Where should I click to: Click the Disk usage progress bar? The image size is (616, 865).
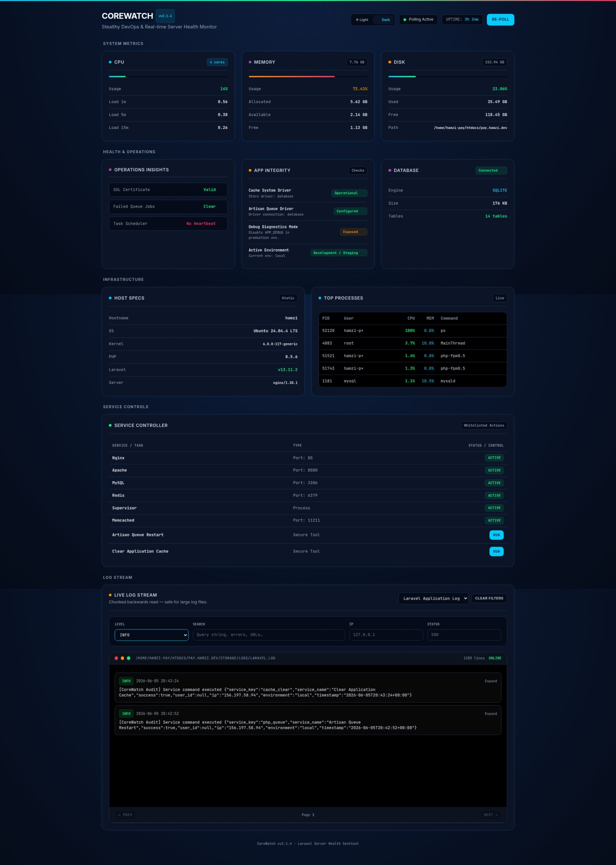click(448, 77)
